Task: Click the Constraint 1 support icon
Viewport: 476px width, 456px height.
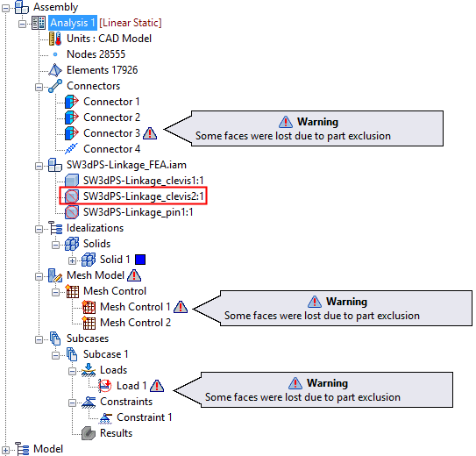Action: click(x=105, y=417)
